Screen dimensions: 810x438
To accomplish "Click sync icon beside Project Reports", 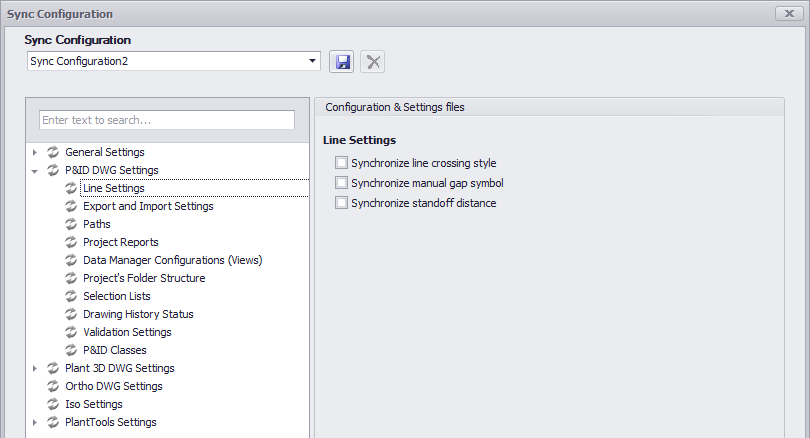I will coord(71,242).
